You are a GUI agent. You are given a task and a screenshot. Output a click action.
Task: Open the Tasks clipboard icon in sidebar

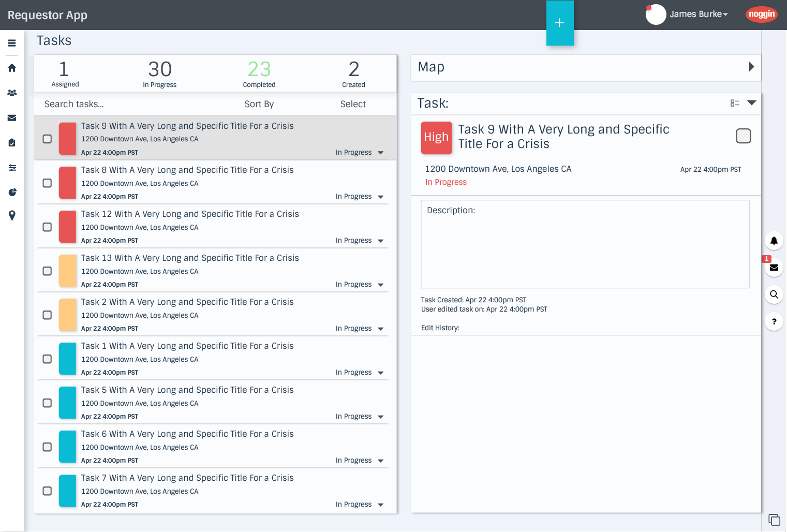click(x=11, y=142)
